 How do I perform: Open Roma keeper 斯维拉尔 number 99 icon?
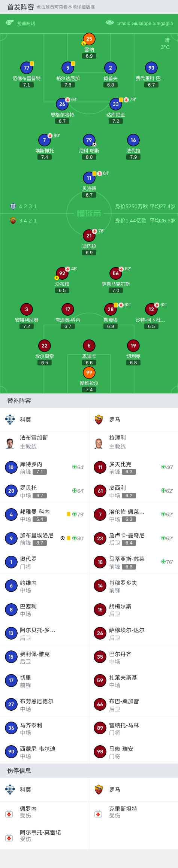pyautogui.click(x=89, y=373)
